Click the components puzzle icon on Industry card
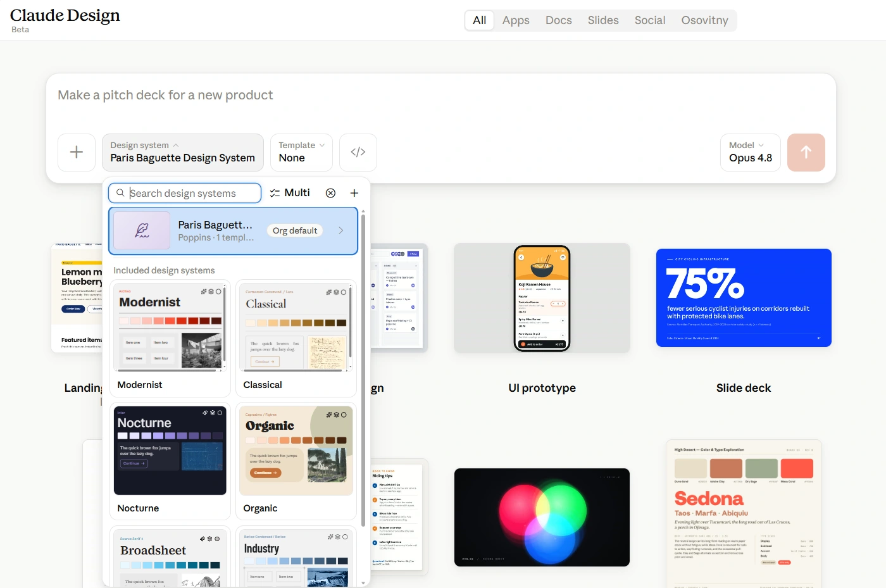Image resolution: width=886 pixels, height=588 pixels. coord(330,537)
